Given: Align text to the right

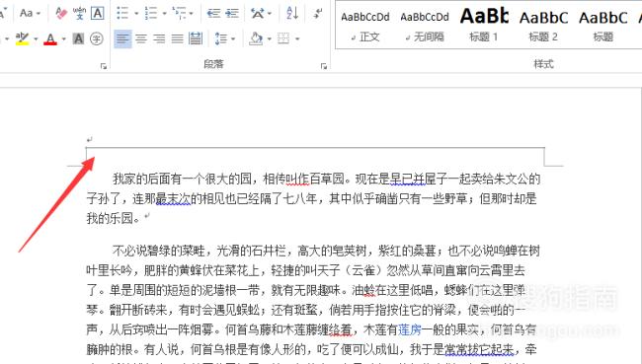Looking at the screenshot, I should point(159,38).
